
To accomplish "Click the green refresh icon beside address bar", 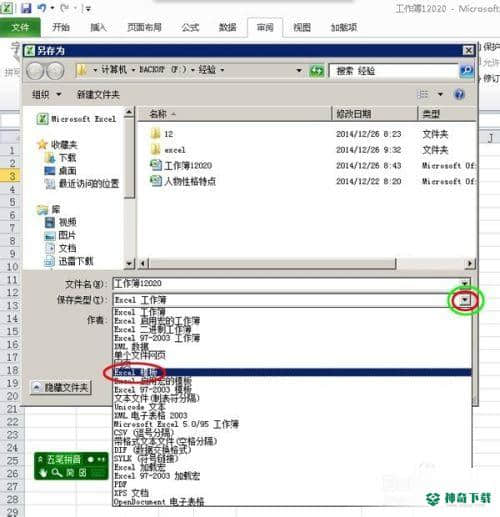I will (x=316, y=71).
